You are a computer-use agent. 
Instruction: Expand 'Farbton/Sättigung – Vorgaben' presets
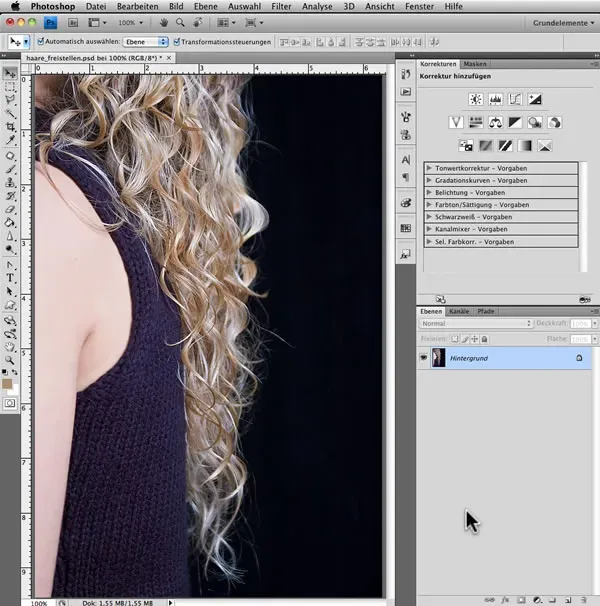click(429, 205)
